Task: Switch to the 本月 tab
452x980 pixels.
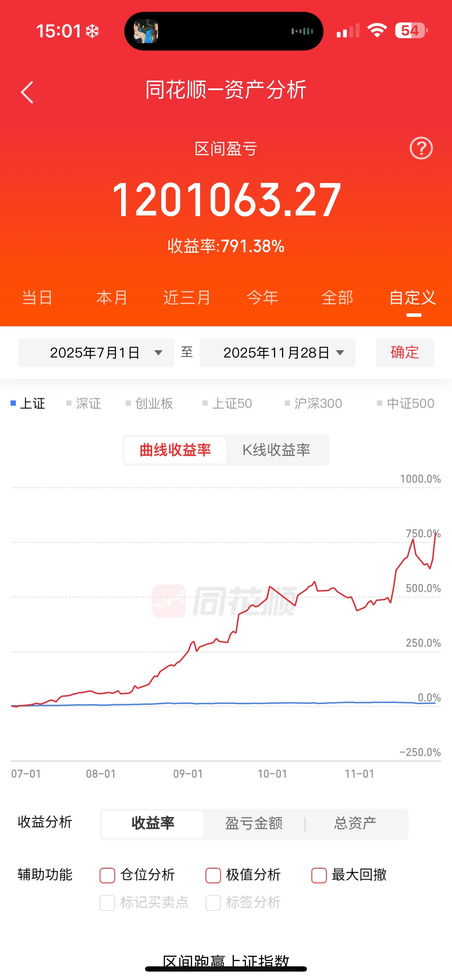Action: (x=112, y=298)
